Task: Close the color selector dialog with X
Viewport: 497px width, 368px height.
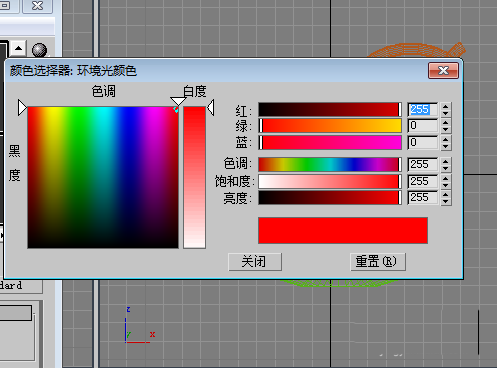Action: 443,71
